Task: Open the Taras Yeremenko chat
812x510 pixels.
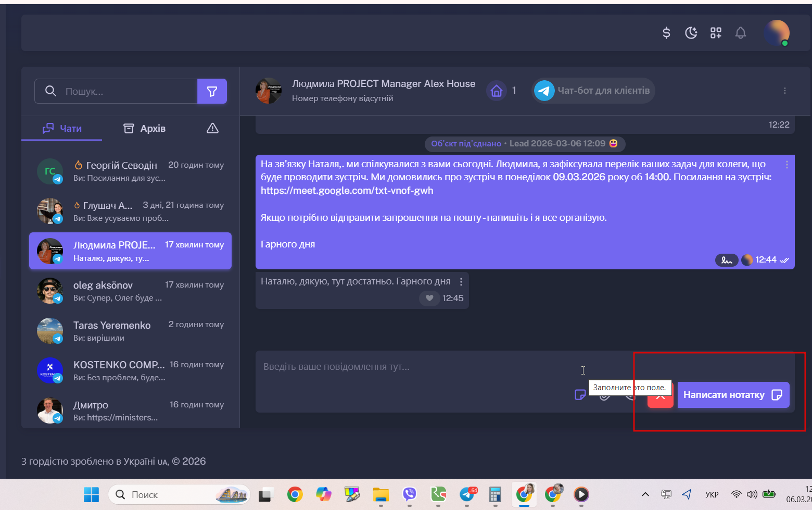Action: click(x=130, y=331)
